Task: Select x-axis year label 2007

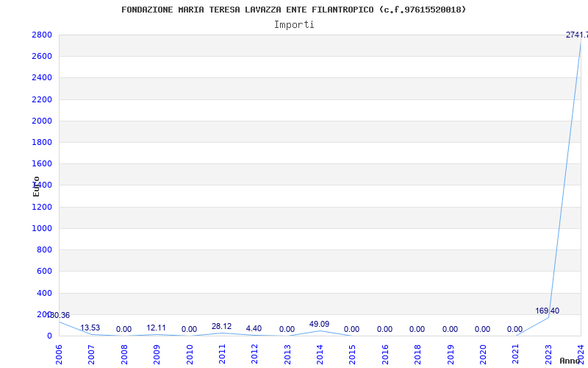Action: click(x=91, y=354)
